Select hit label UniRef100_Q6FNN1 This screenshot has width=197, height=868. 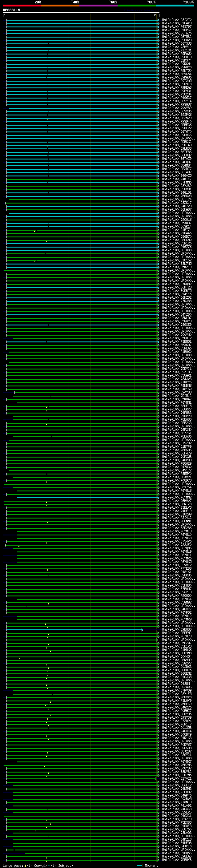pos(177,521)
